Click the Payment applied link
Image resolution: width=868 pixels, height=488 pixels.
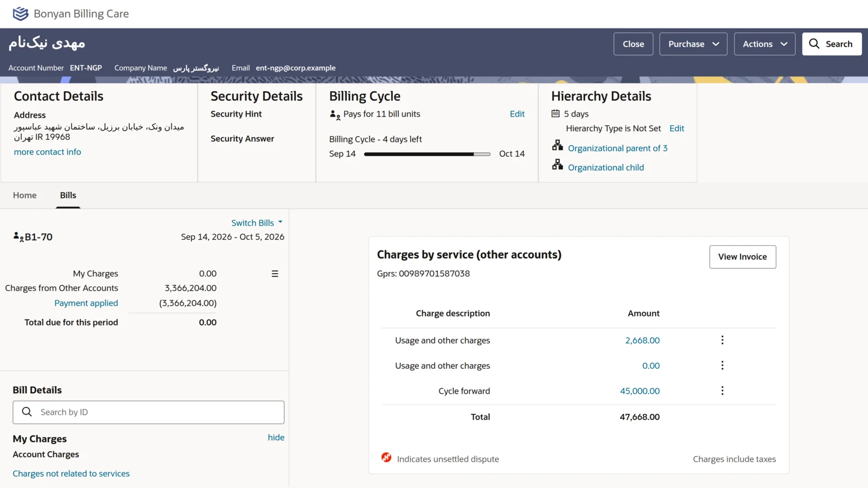click(x=86, y=303)
